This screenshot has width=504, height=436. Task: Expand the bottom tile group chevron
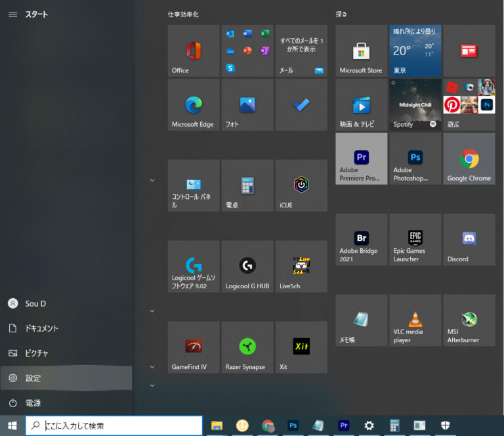(152, 385)
